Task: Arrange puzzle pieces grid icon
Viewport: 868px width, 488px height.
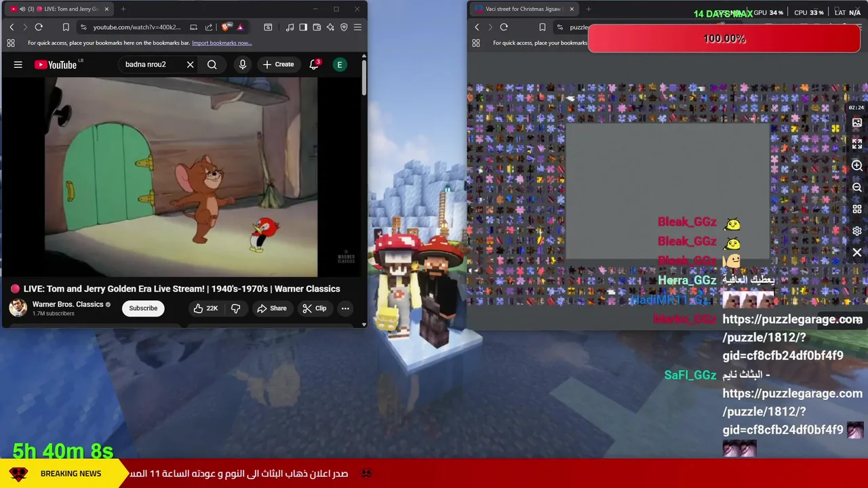Action: [857, 209]
